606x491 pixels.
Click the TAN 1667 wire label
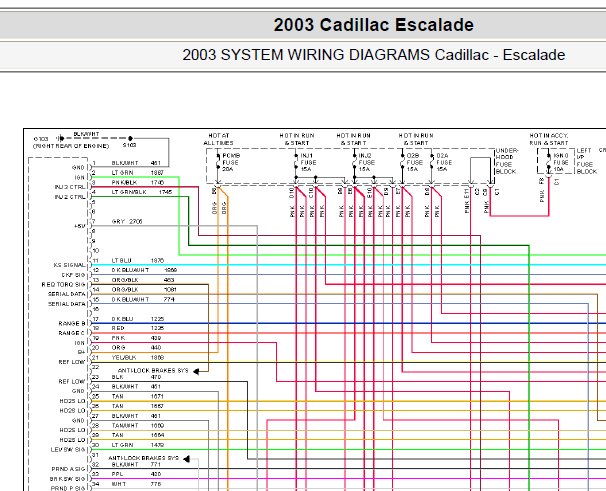click(138, 406)
